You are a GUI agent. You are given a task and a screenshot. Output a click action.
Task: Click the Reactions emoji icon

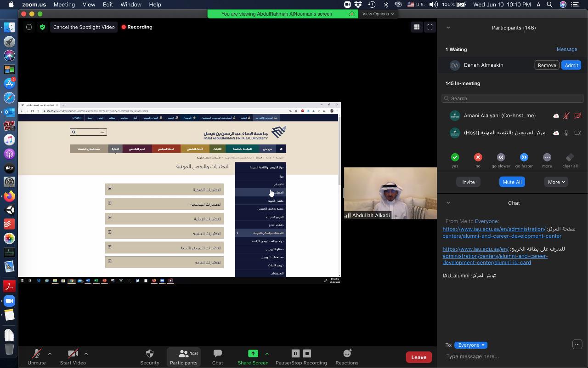[x=347, y=354]
